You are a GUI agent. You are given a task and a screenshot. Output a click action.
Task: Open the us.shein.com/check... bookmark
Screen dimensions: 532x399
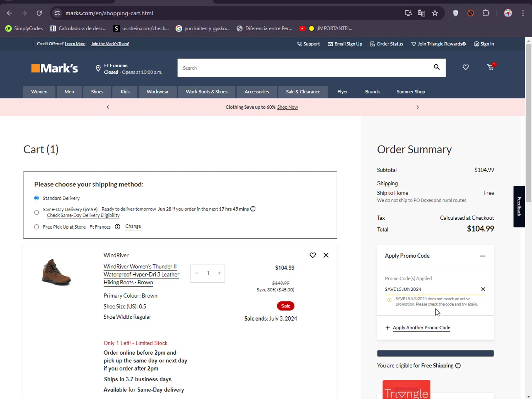tap(141, 28)
